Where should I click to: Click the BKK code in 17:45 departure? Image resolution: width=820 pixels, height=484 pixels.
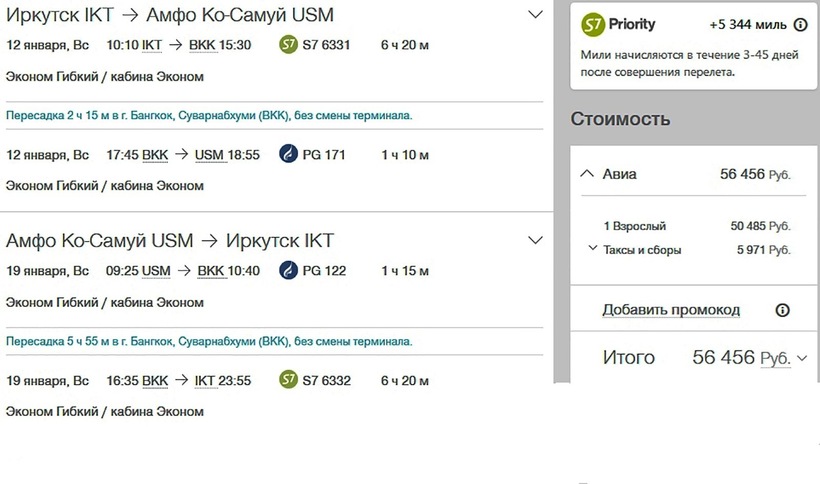click(x=155, y=155)
